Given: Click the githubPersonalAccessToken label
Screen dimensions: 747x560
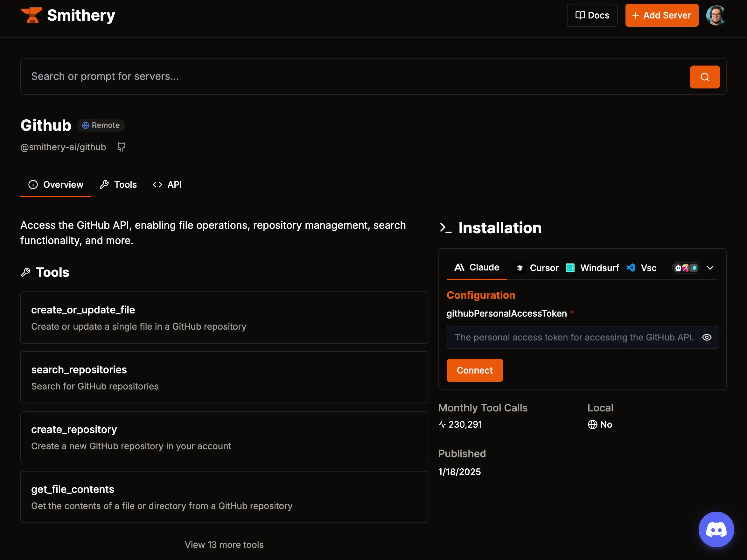Looking at the screenshot, I should (x=506, y=313).
